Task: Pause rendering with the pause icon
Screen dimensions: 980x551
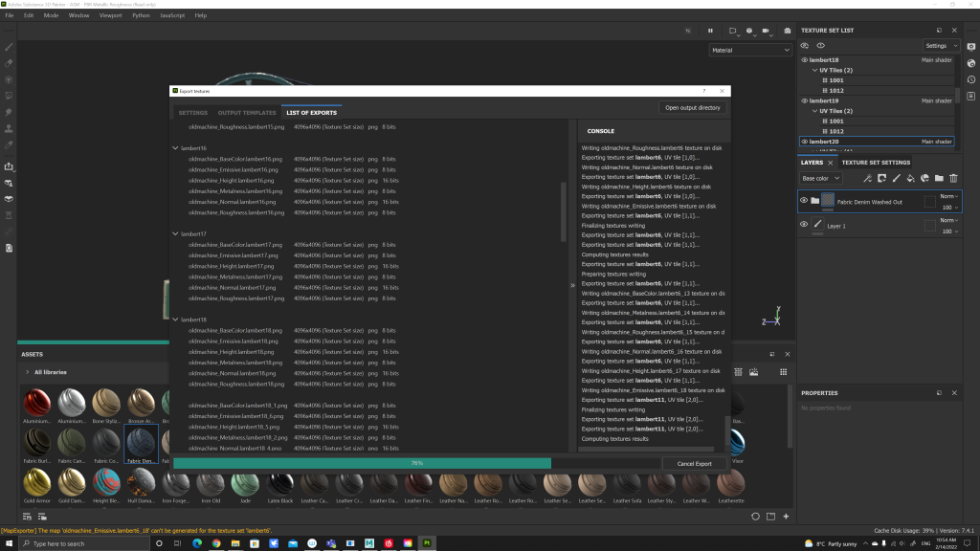Action: coord(711,31)
